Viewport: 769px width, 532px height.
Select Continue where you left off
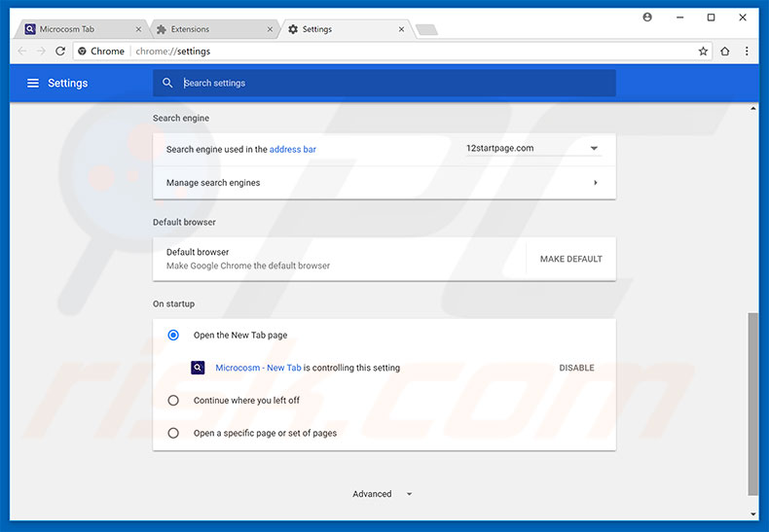(173, 401)
